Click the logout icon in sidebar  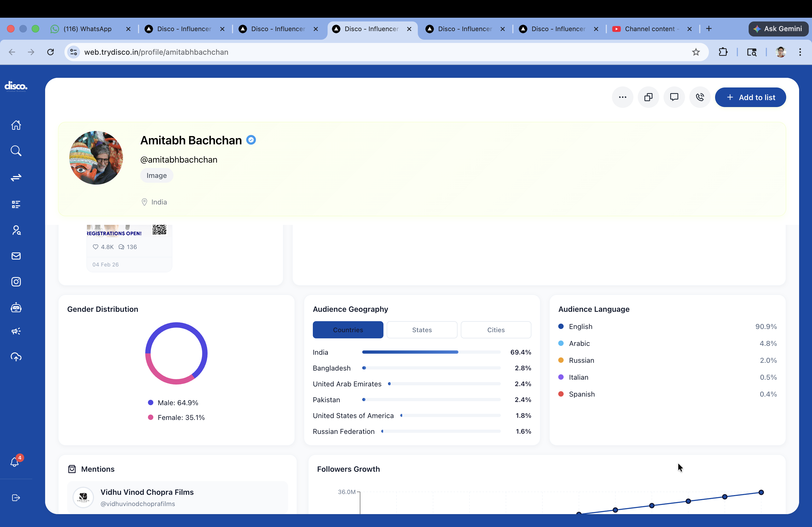[16, 498]
